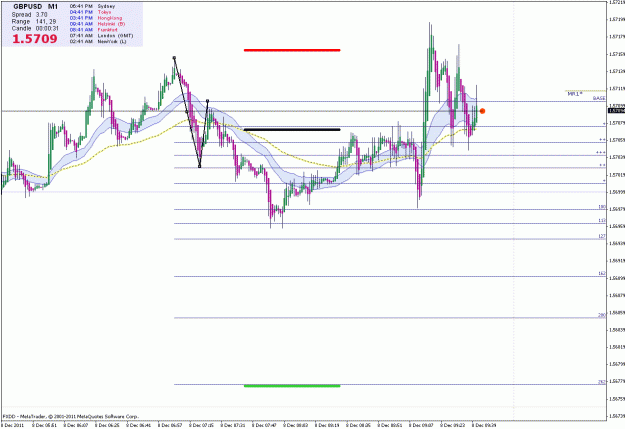Select the London (GMT) clock row

pyautogui.click(x=101, y=35)
